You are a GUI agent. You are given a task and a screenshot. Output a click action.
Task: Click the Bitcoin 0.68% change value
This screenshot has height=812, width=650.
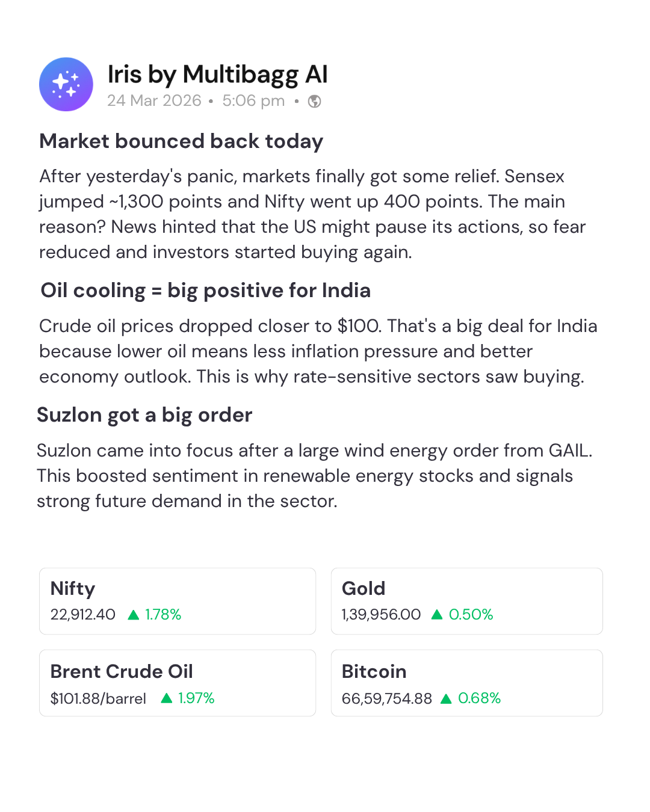[479, 698]
